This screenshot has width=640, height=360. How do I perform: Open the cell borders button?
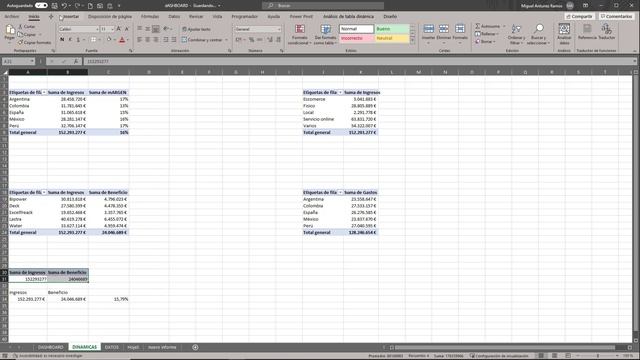pyautogui.click(x=93, y=40)
